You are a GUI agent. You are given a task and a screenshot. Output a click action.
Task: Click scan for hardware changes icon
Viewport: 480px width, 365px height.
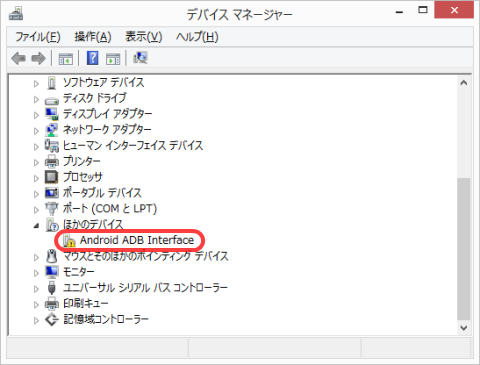pos(140,58)
